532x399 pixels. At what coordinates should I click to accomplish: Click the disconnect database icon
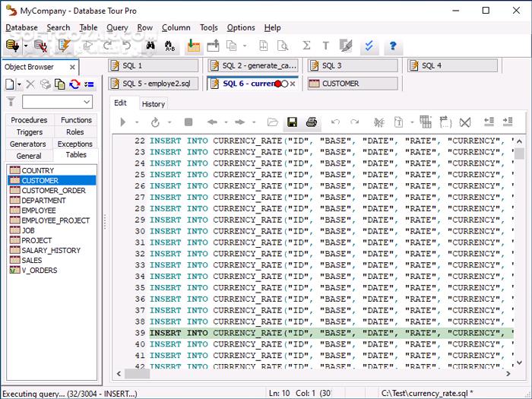click(x=41, y=46)
